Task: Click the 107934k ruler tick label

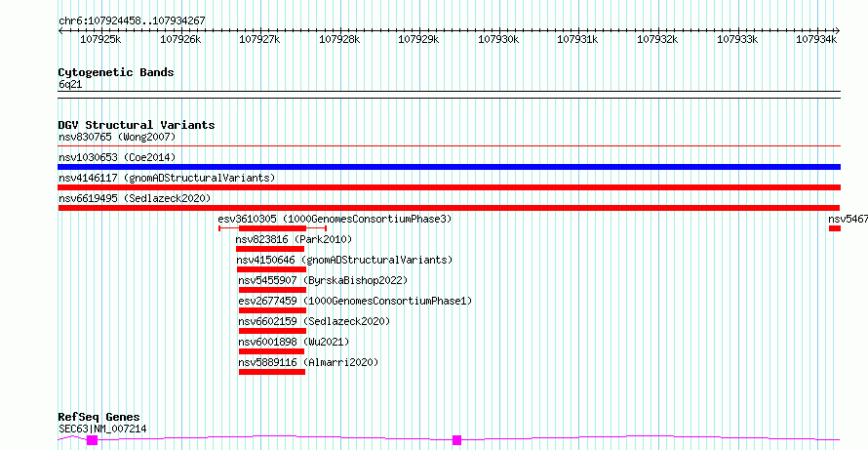Action: (816, 39)
